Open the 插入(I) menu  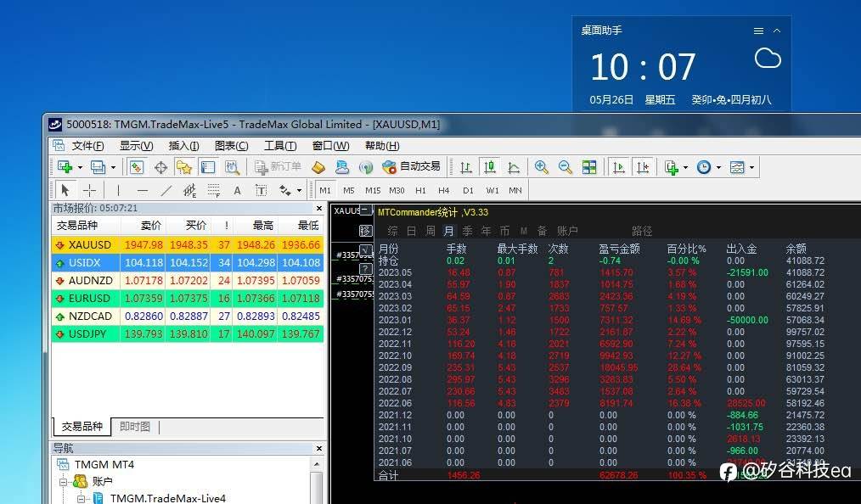click(x=184, y=146)
